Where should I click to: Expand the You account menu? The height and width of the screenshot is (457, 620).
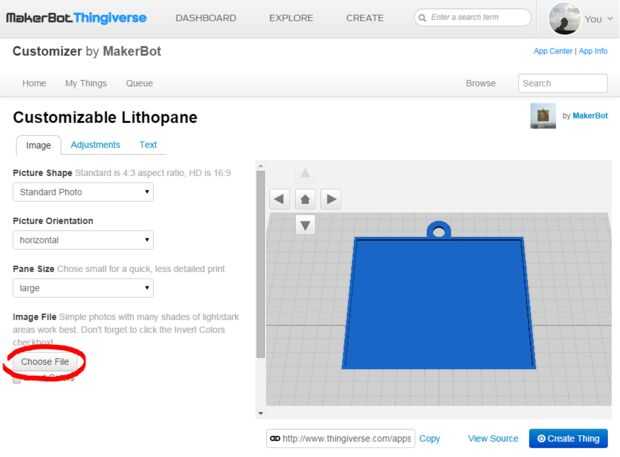tap(598, 19)
